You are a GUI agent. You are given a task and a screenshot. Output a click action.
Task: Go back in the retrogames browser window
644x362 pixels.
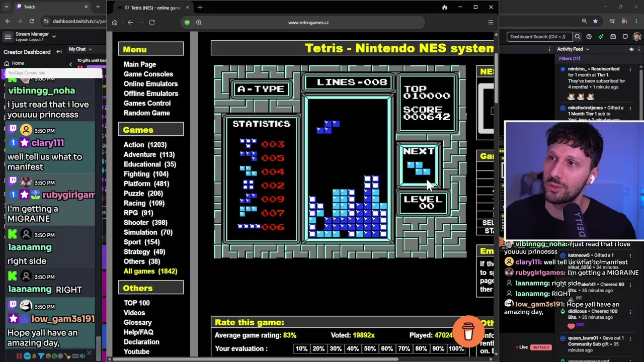pyautogui.click(x=130, y=22)
